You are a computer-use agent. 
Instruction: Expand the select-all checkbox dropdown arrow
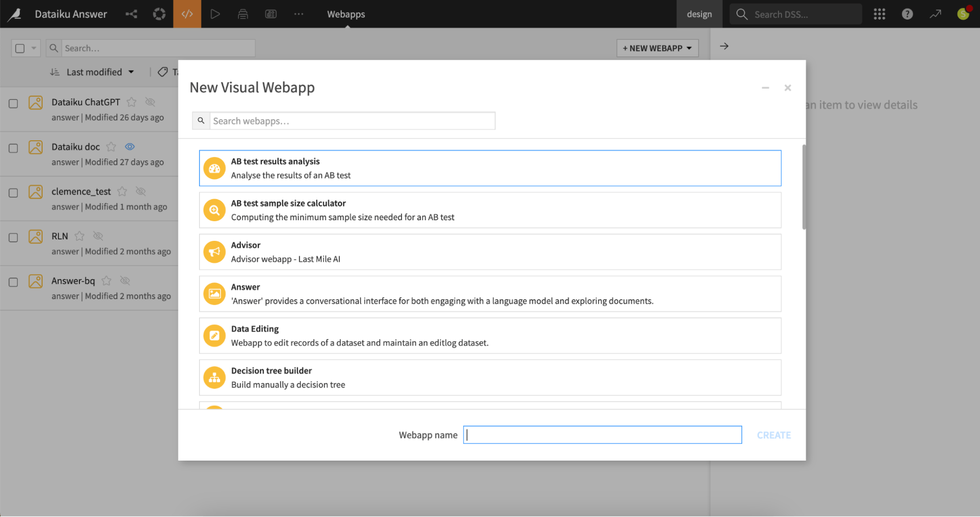pyautogui.click(x=33, y=48)
